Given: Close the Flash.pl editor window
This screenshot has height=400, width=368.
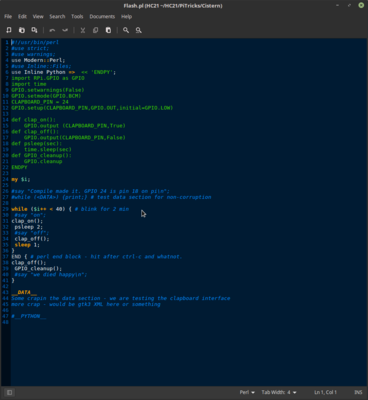Looking at the screenshot, I should [x=361, y=5].
